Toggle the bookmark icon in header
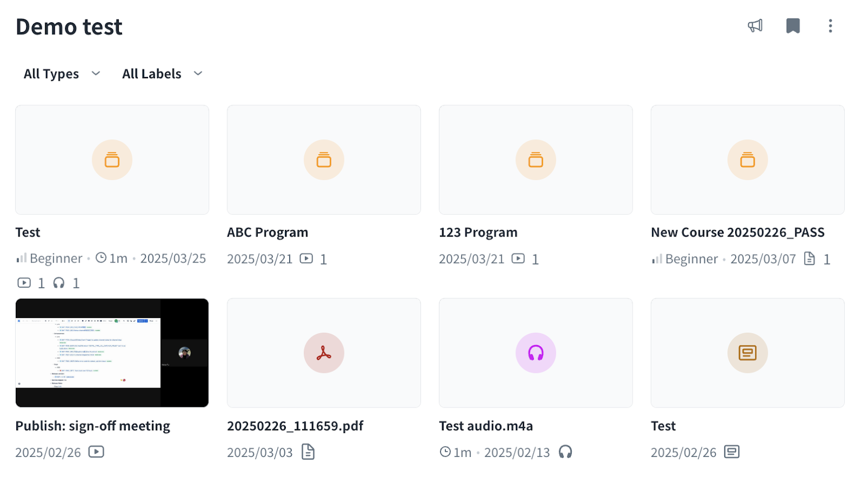The image size is (868, 490). (x=793, y=26)
